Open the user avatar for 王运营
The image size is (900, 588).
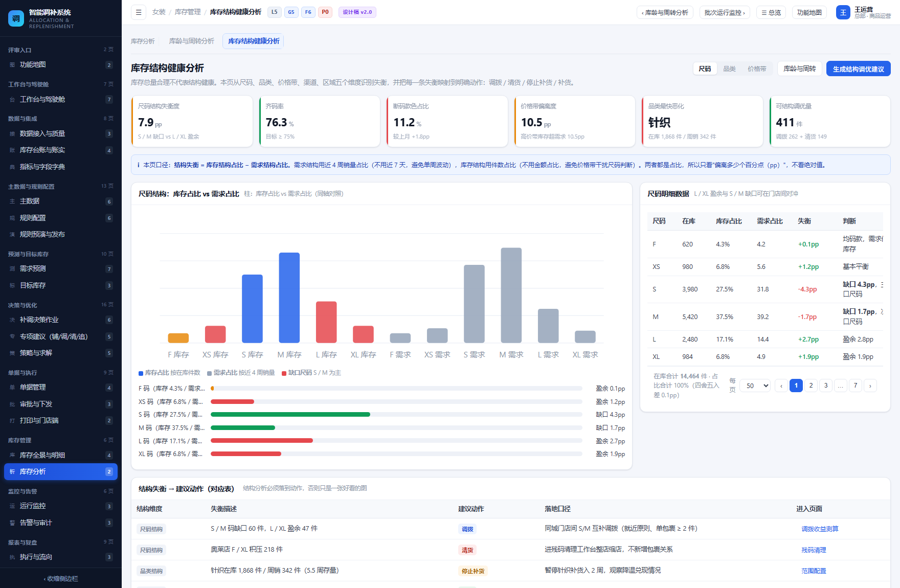coord(843,12)
